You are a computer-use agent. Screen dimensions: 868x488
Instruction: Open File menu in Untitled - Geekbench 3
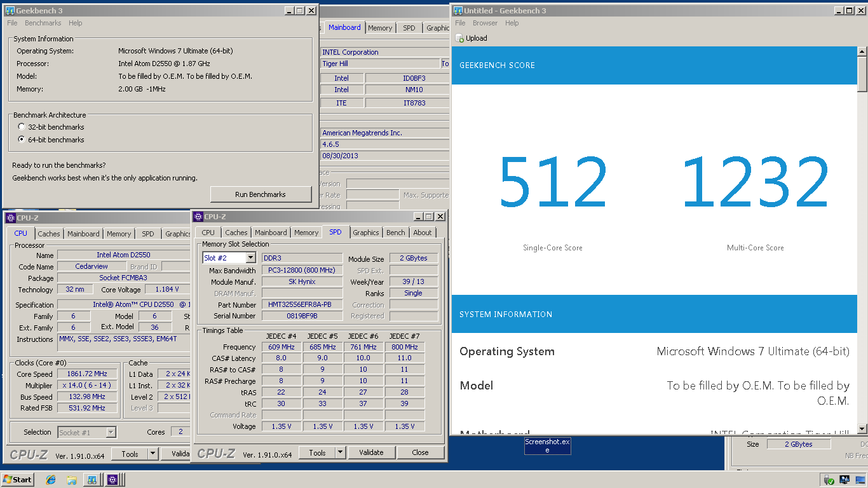pyautogui.click(x=459, y=23)
